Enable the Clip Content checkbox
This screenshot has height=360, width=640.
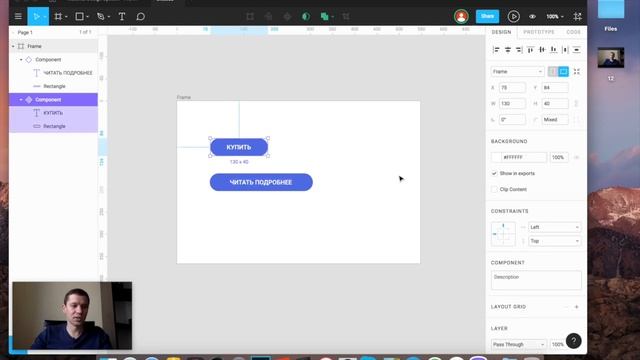click(x=494, y=189)
